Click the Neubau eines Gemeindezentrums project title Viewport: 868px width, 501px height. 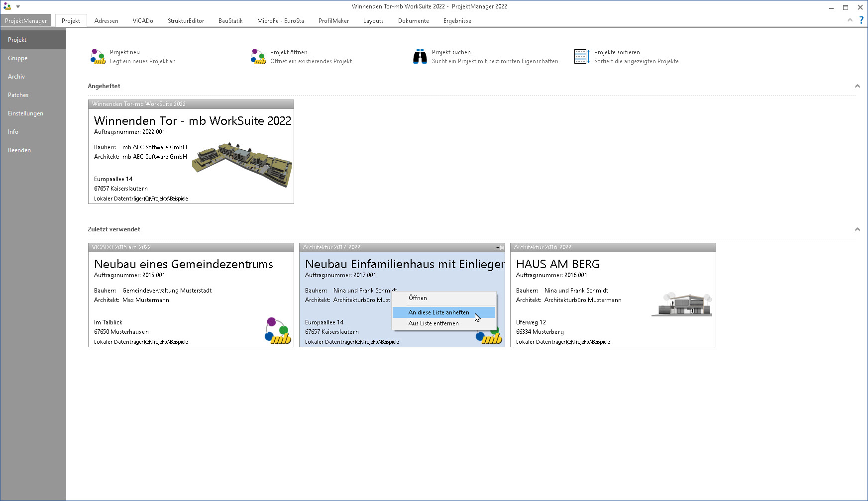(x=184, y=264)
